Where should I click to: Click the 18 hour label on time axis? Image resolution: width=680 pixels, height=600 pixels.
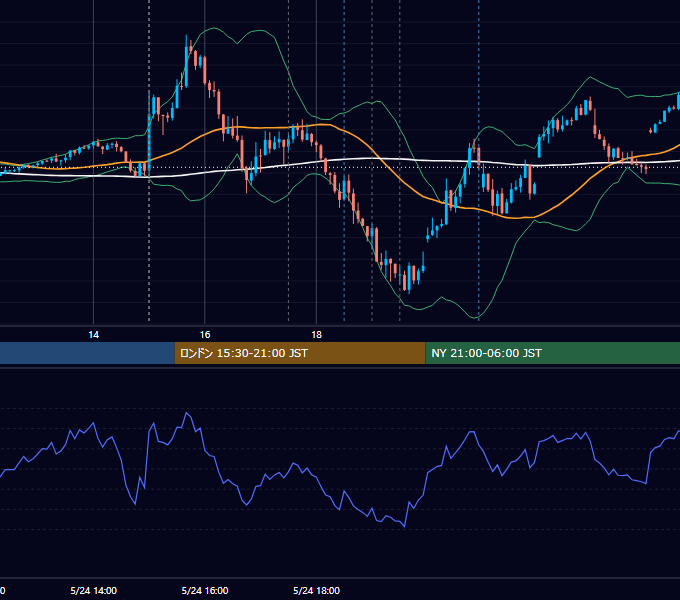[317, 335]
